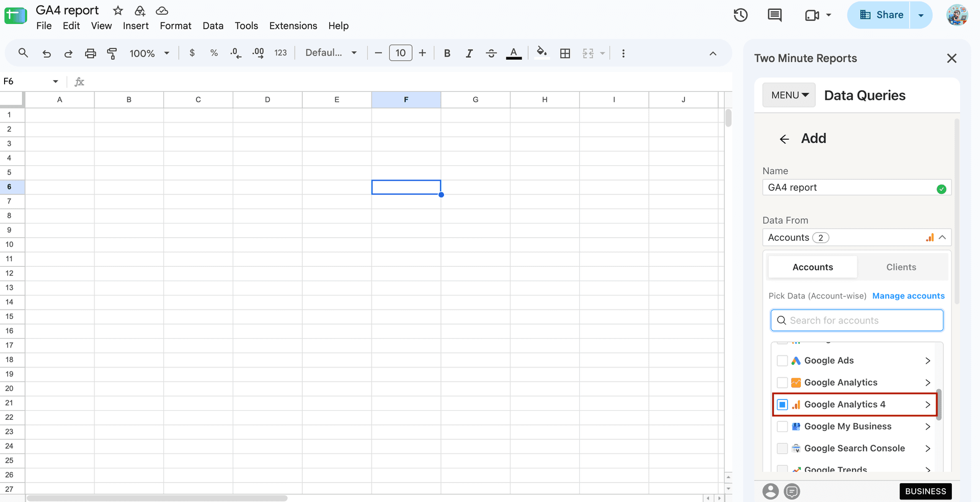
Task: Toggle italic formatting
Action: point(469,53)
